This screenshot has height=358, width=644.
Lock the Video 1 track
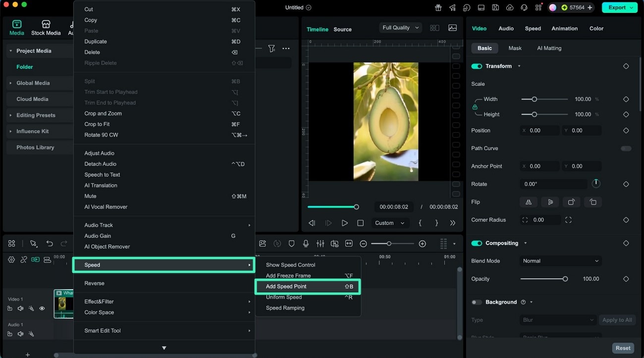10,308
